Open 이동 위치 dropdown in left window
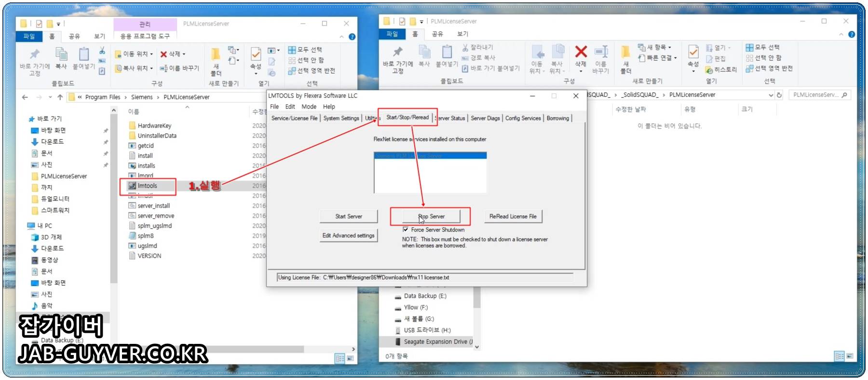 pyautogui.click(x=134, y=54)
